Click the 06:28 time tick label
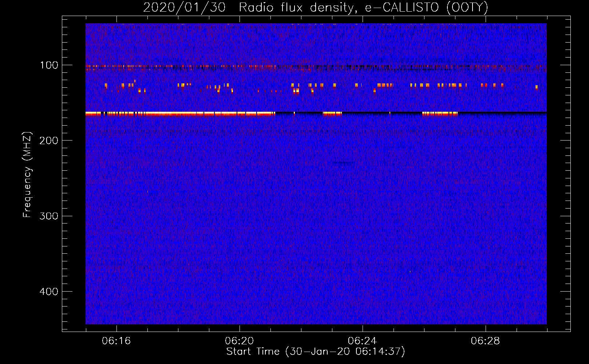Image resolution: width=589 pixels, height=364 pixels. point(486,341)
